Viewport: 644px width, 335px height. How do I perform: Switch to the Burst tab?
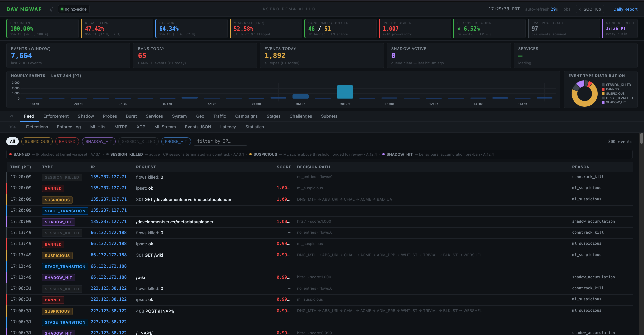pyautogui.click(x=131, y=116)
